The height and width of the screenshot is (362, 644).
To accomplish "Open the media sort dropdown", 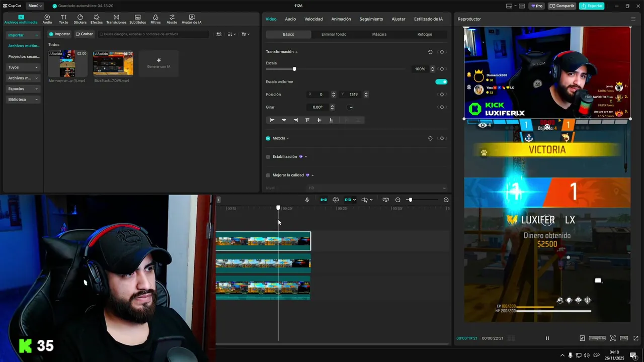I will (231, 34).
